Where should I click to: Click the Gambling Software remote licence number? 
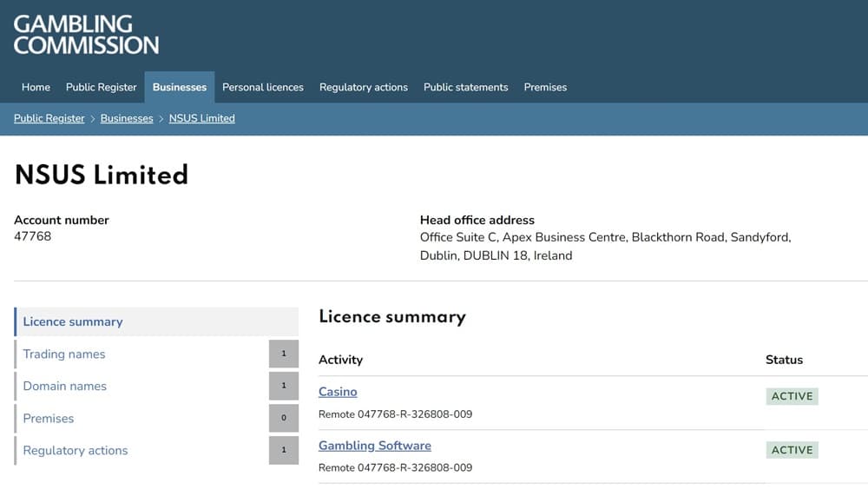pyautogui.click(x=395, y=467)
